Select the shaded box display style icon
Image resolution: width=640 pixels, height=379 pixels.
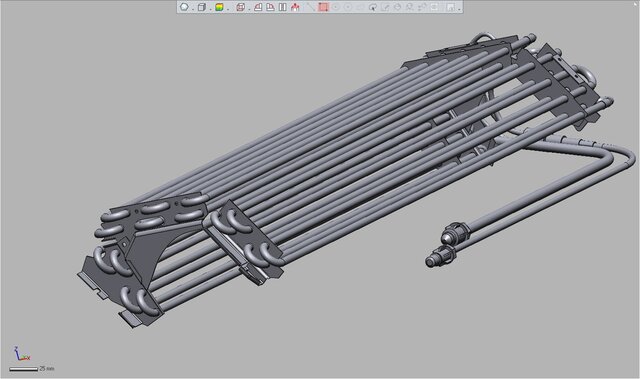[202, 7]
